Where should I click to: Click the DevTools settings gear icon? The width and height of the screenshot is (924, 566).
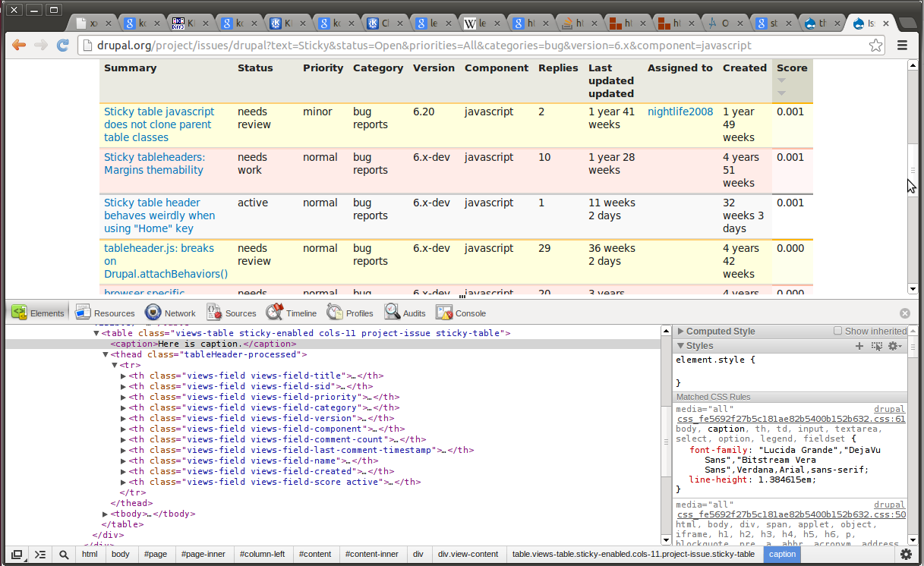point(905,555)
